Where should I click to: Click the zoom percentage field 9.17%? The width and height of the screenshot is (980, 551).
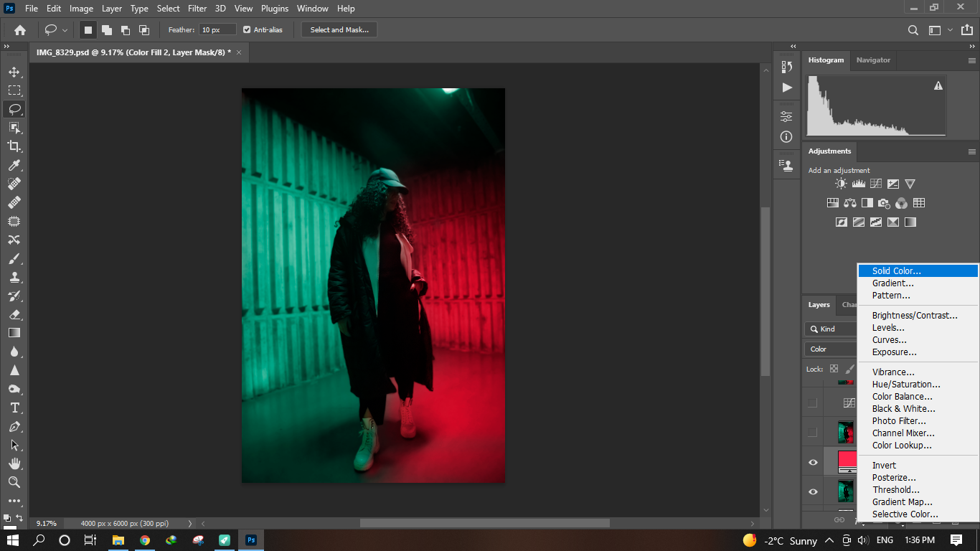coord(46,524)
